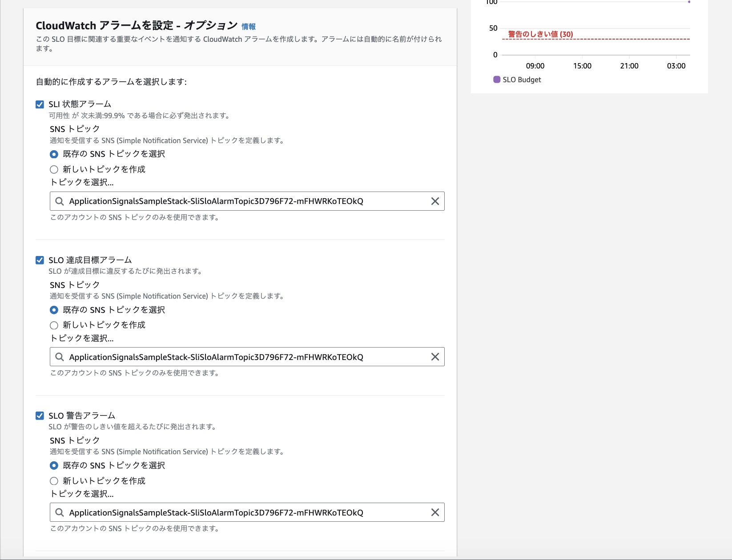Image resolution: width=732 pixels, height=560 pixels.
Task: Choose 新しいトピックを作成 under SLO 達成目標アラーム
Action: click(x=54, y=325)
